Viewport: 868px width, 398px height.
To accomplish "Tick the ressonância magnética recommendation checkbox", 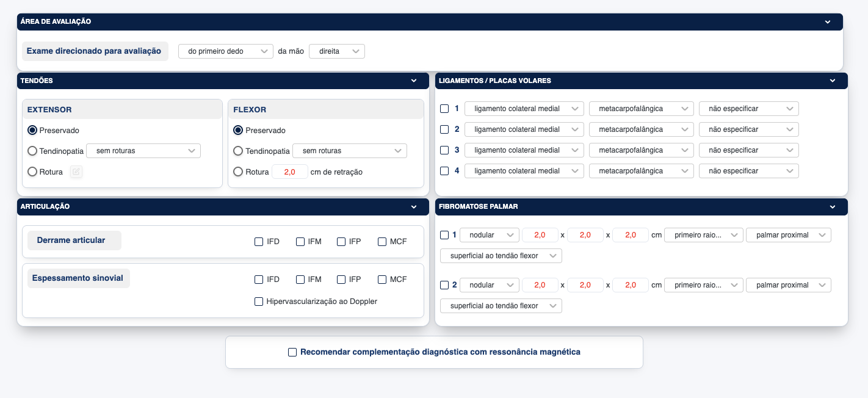I will [x=292, y=352].
